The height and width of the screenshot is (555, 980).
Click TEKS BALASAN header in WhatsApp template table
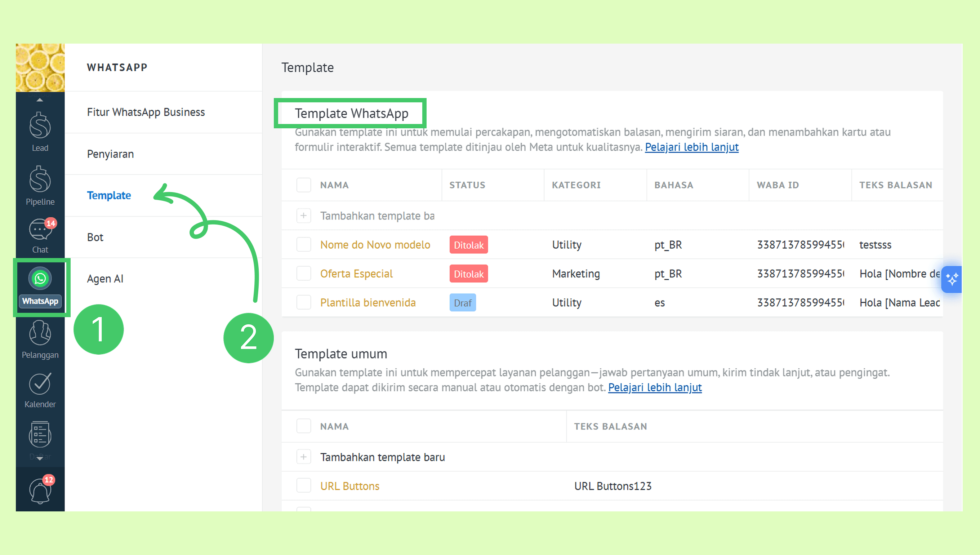[895, 185]
